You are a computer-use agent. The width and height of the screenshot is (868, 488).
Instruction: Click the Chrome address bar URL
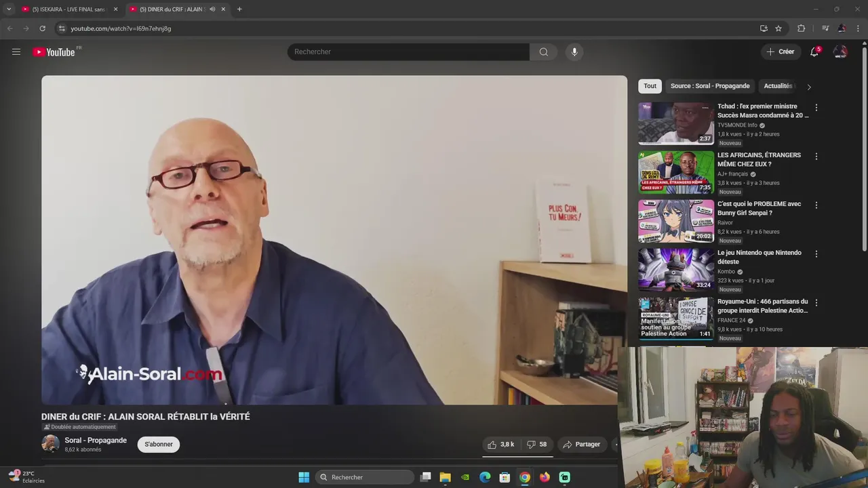tap(121, 28)
